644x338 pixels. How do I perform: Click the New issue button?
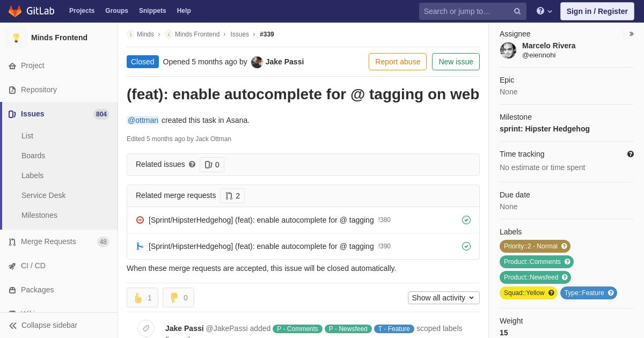456,62
